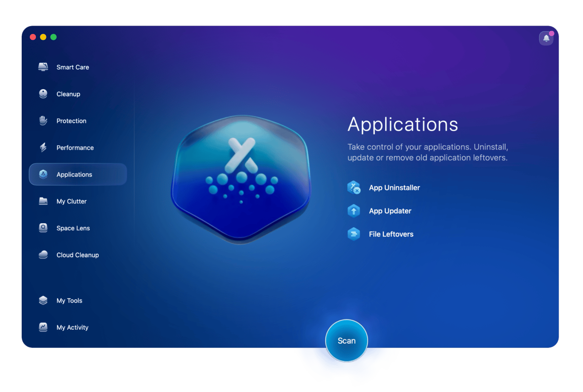Screen dimensions: 583x392
Task: Switch to the Cleanup module
Action: pyautogui.click(x=68, y=94)
